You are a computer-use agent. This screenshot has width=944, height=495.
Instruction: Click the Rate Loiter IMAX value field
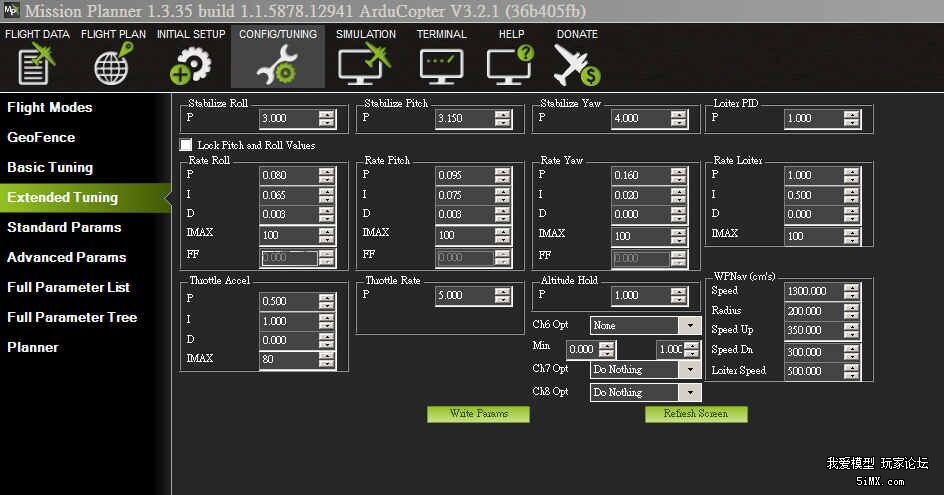[813, 236]
